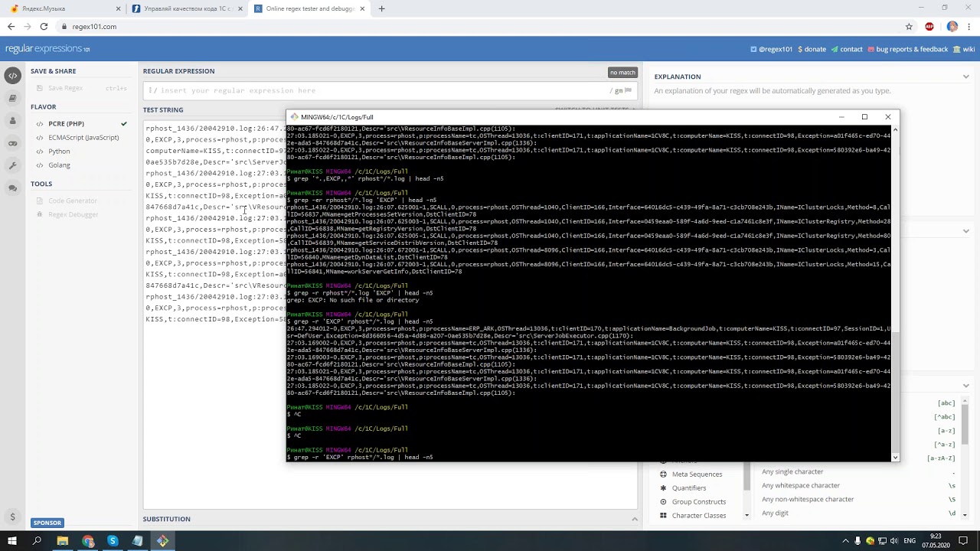Select the Online regex tester tab

(x=310, y=8)
